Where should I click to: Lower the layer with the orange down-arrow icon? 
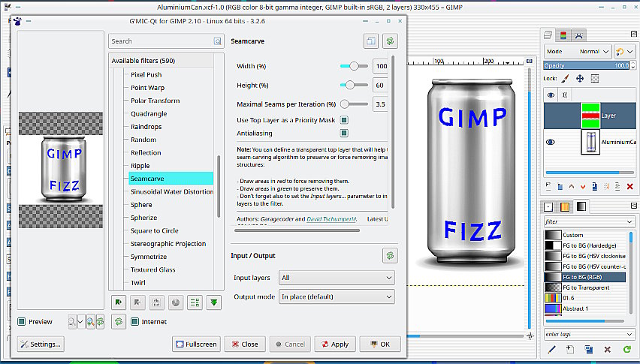583,186
